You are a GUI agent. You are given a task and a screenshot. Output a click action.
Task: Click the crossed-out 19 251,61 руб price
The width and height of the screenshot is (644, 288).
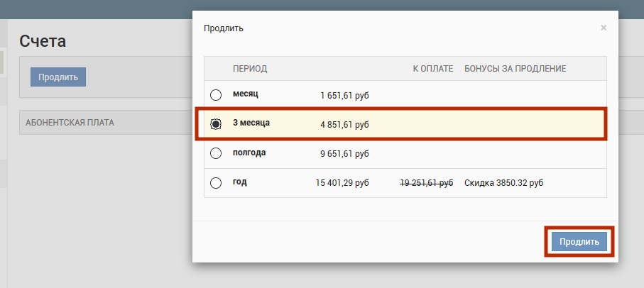click(426, 183)
